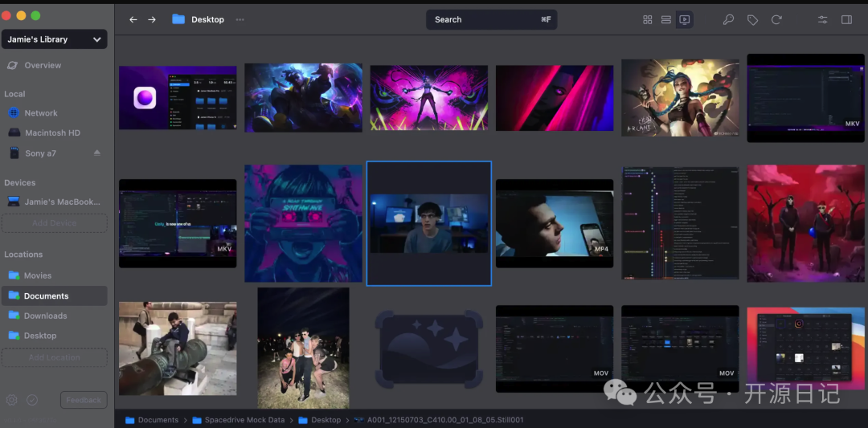Go back with the left arrow
This screenshot has width=868, height=428.
[x=133, y=19]
